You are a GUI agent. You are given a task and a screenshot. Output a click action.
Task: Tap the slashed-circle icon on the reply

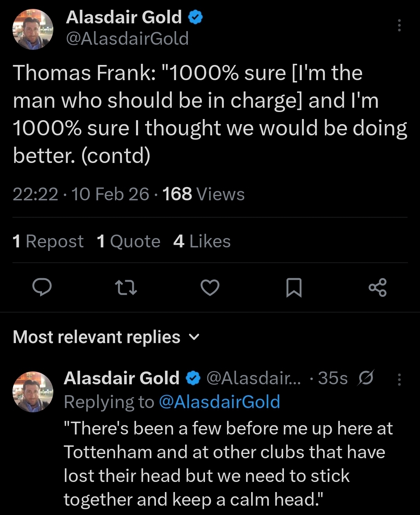tap(366, 378)
